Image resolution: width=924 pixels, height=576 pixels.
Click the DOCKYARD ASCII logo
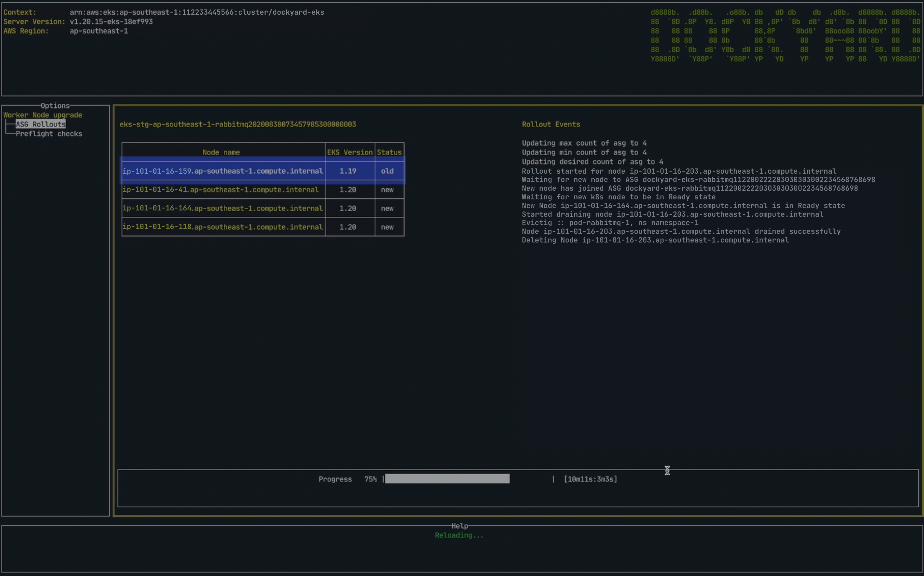coord(785,36)
